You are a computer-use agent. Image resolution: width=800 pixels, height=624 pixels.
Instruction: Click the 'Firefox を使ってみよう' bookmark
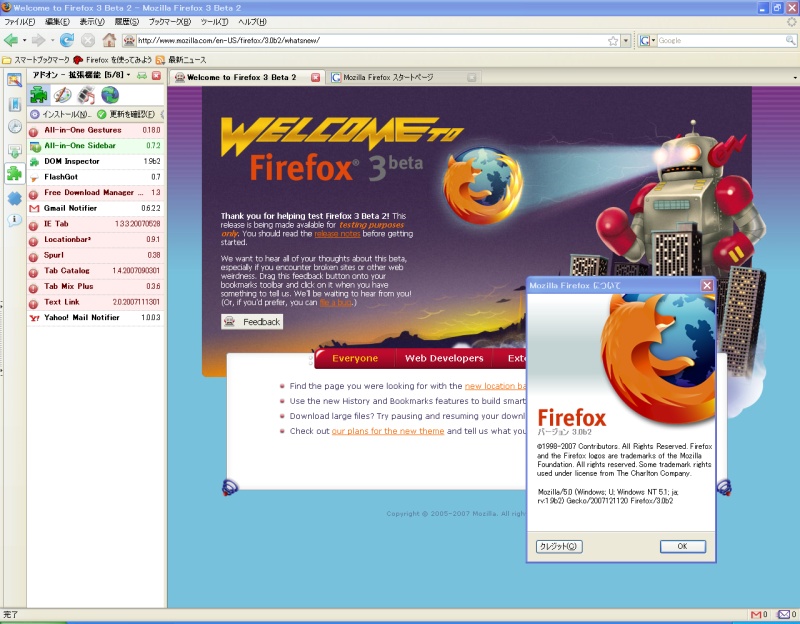click(113, 60)
